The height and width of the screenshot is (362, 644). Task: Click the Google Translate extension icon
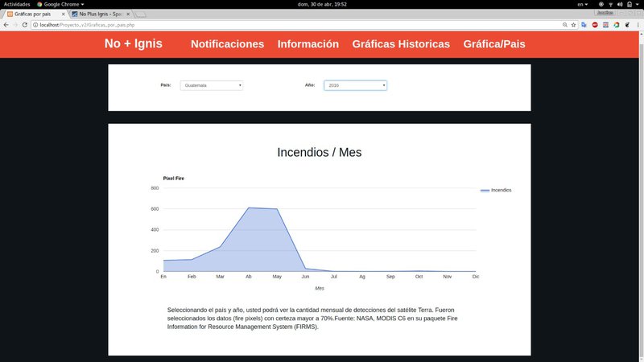[x=584, y=25]
